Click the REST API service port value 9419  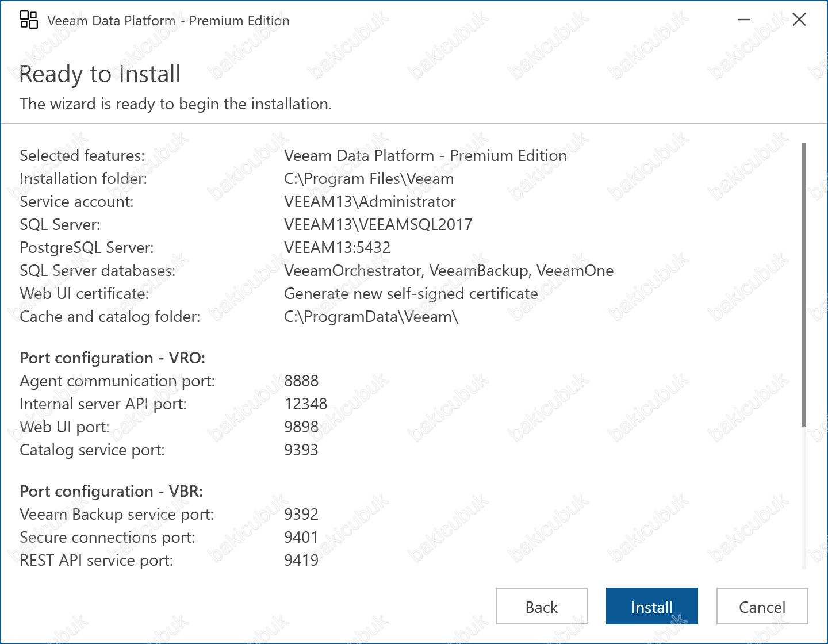click(301, 561)
